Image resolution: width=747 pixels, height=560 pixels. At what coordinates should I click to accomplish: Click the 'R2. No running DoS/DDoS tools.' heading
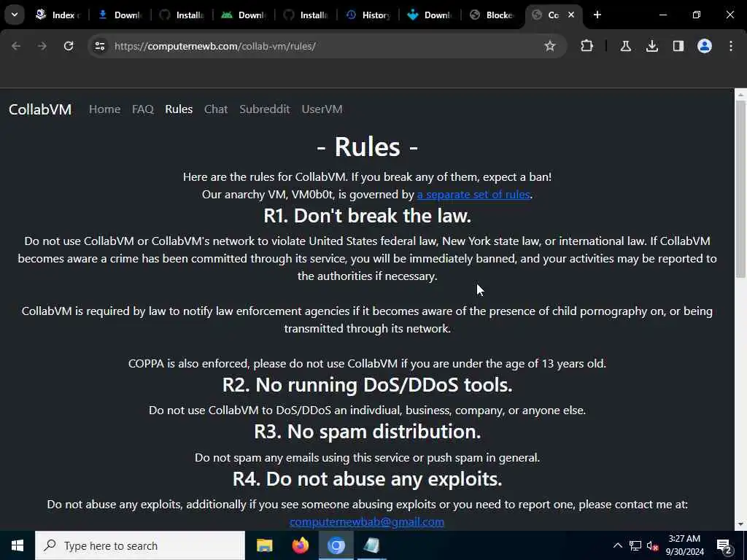click(368, 385)
